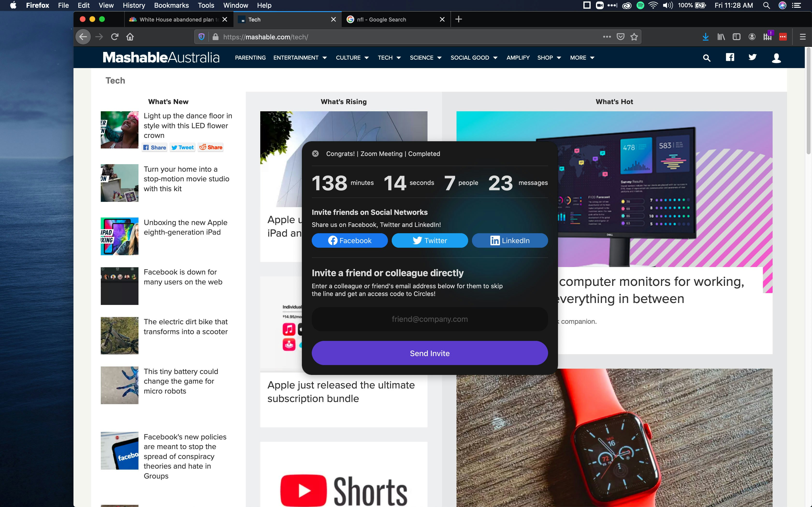Viewport: 812px width, 507px height.
Task: Click the friend@company.com email field
Action: point(429,319)
